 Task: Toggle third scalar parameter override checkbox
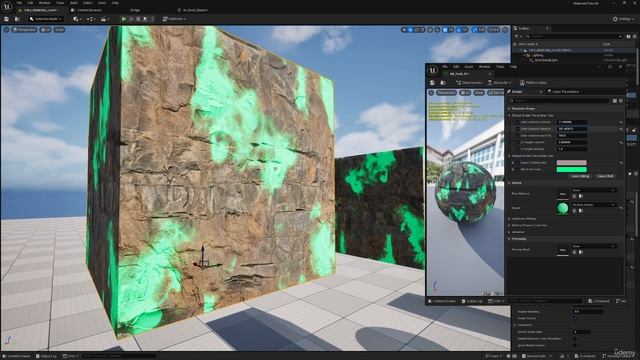[x=517, y=136]
